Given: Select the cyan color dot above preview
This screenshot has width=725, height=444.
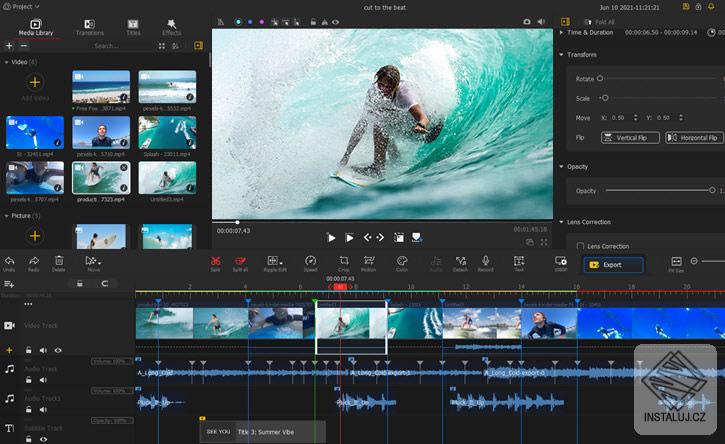Looking at the screenshot, I should pos(238,22).
